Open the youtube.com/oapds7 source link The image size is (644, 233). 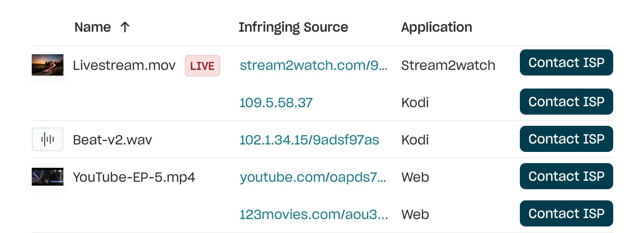pos(313,177)
